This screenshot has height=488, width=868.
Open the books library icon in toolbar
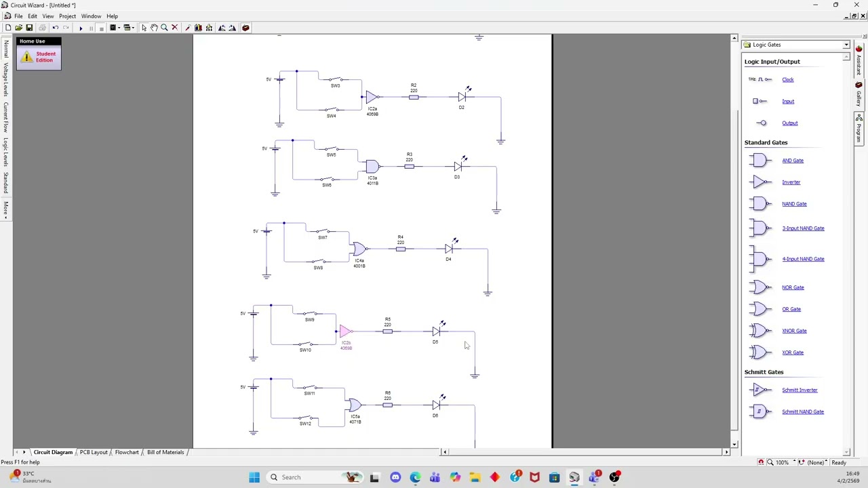[x=198, y=28]
